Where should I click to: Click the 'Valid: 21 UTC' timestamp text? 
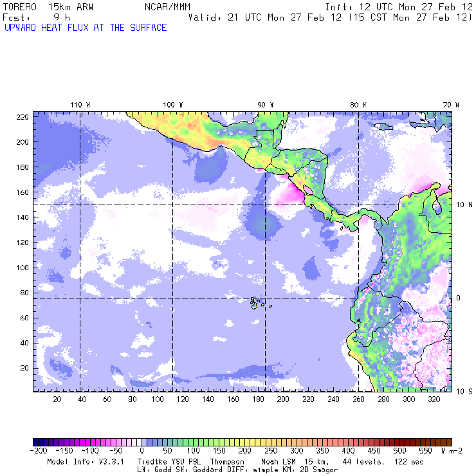[x=224, y=17]
